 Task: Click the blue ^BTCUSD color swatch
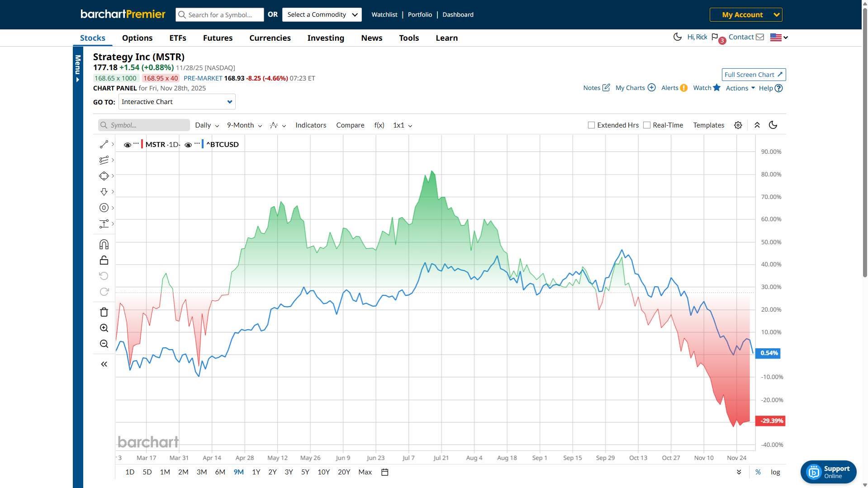(203, 144)
